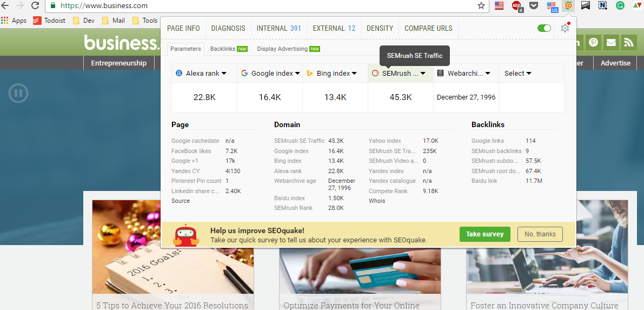Open the Mail bookmarks folder
The width and height of the screenshot is (644, 310).
tap(114, 20)
